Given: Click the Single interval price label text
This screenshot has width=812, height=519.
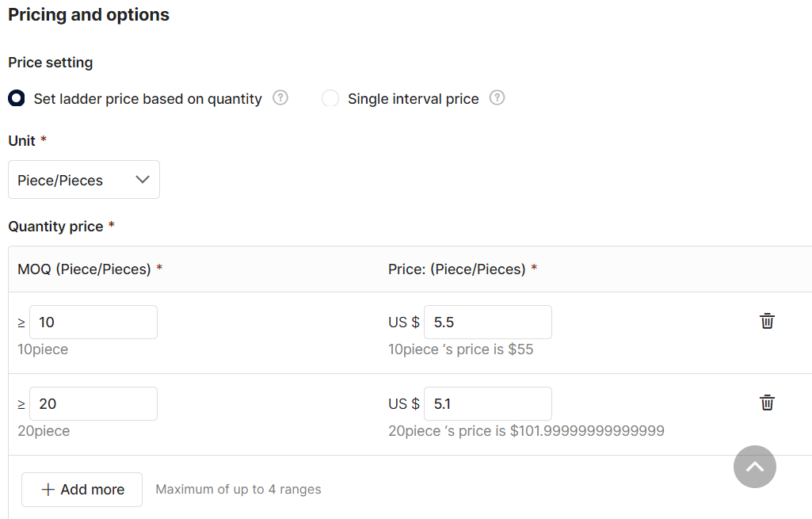Looking at the screenshot, I should 414,99.
